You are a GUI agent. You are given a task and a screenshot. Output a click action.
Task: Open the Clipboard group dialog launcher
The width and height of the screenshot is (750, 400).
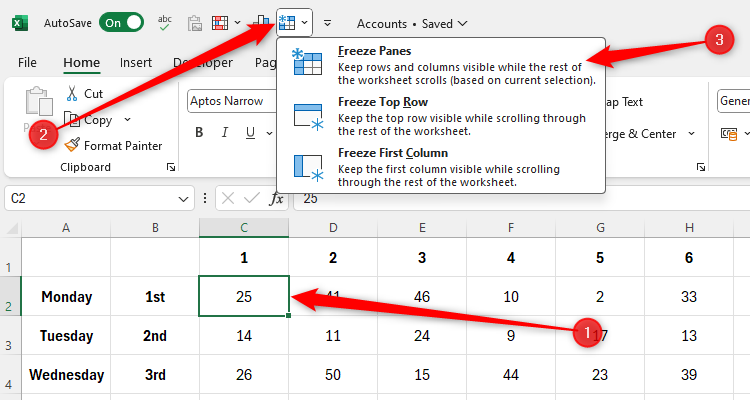(171, 167)
